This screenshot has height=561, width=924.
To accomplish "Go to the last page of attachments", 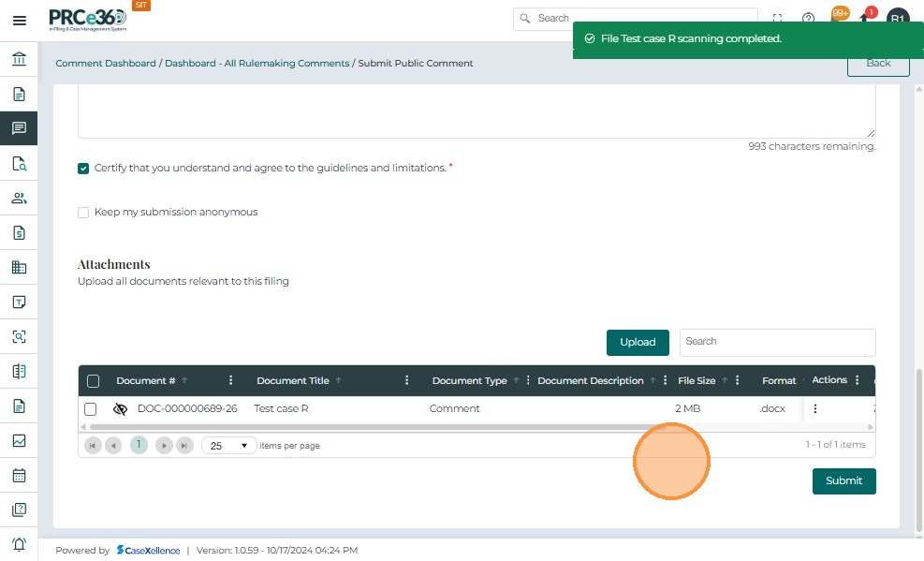I will [184, 446].
